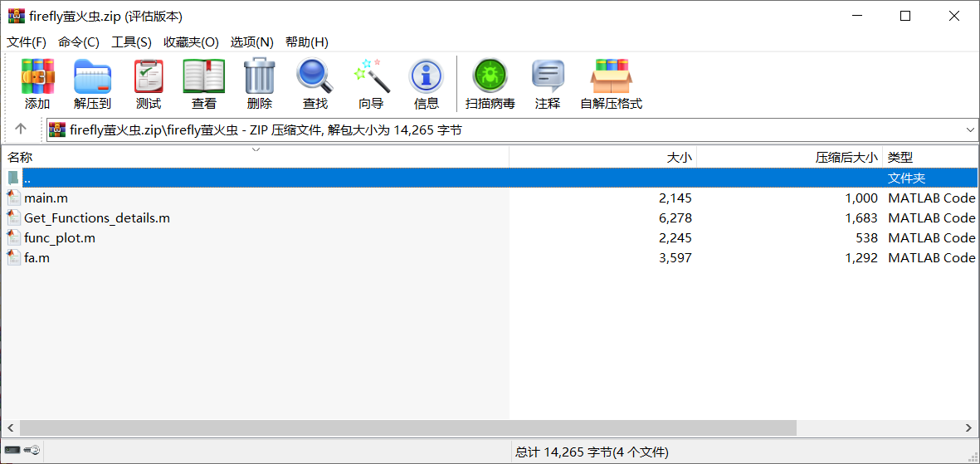Click the main.m MATLAB file icon
980x464 pixels.
click(14, 198)
